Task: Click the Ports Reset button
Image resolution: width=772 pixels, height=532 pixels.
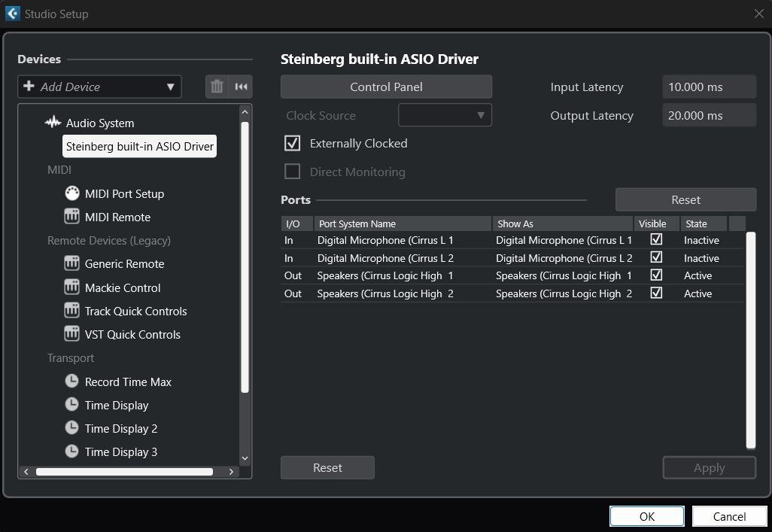Action: [x=685, y=199]
